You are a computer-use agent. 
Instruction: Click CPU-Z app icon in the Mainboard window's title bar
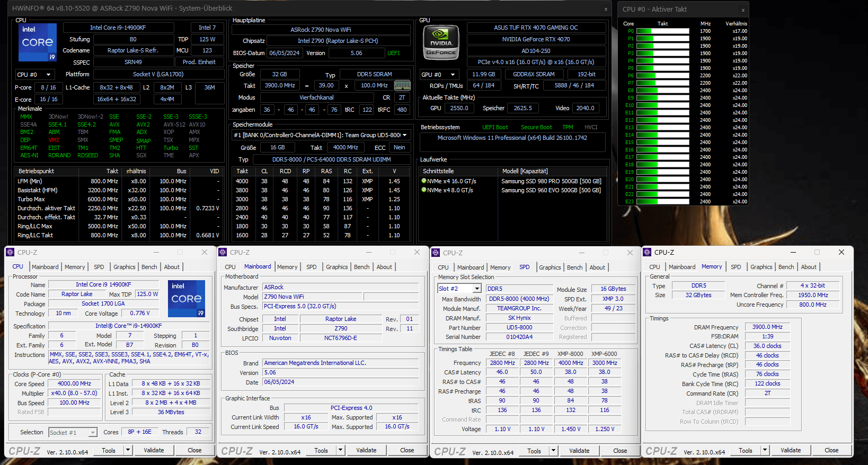point(223,252)
